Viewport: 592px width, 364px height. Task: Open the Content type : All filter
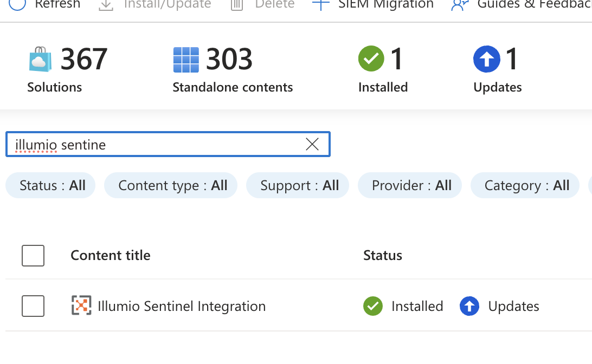(171, 185)
